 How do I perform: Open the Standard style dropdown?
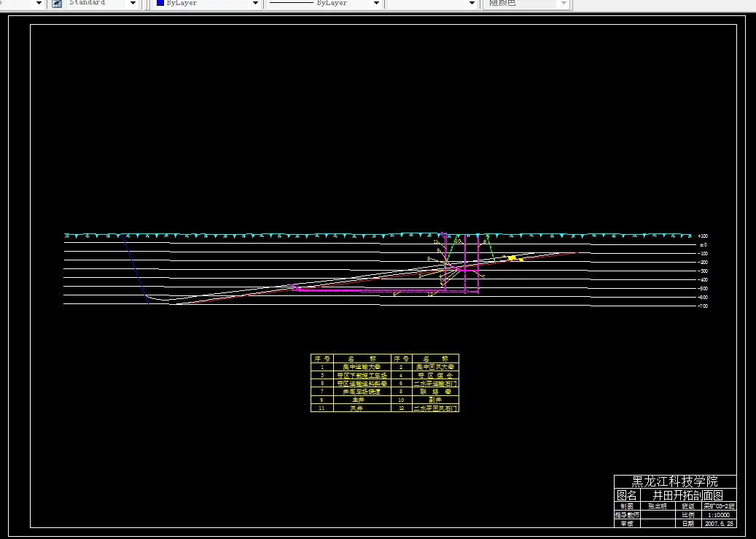click(x=133, y=4)
